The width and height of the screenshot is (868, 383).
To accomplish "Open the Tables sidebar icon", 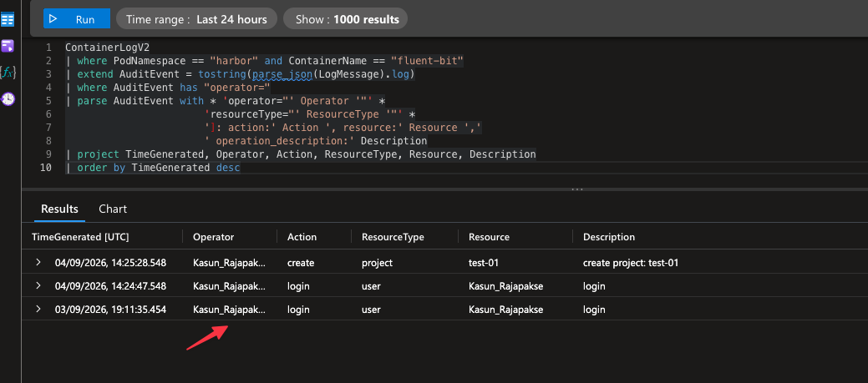I will [x=8, y=21].
